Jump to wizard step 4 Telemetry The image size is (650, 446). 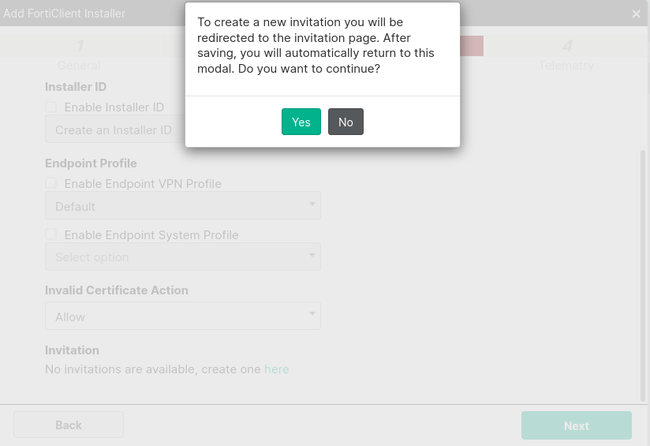tap(567, 54)
